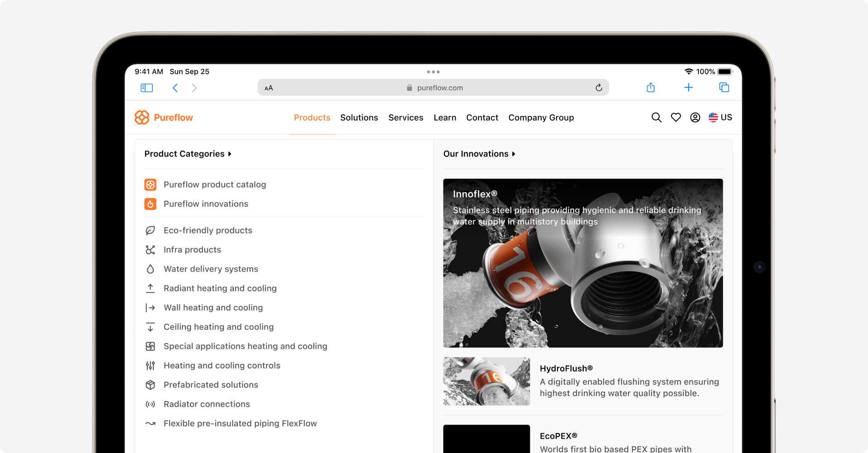Open the Solutions menu

pyautogui.click(x=359, y=118)
